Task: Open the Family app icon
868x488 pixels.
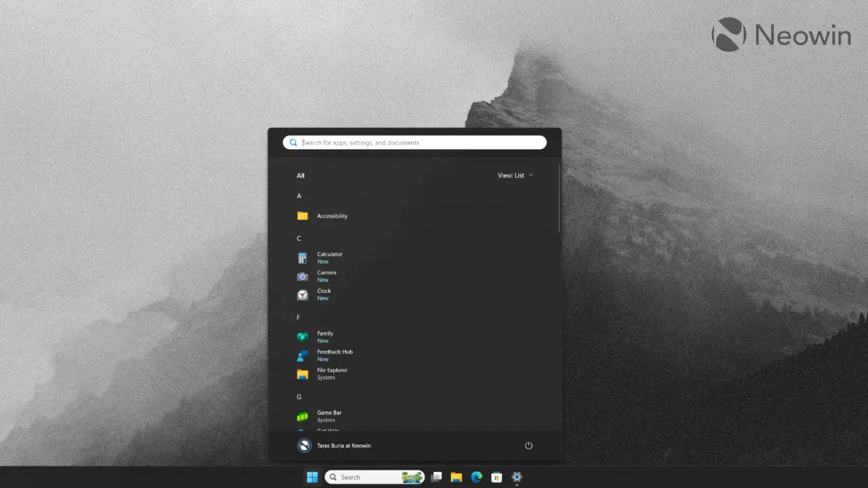Action: click(x=302, y=337)
